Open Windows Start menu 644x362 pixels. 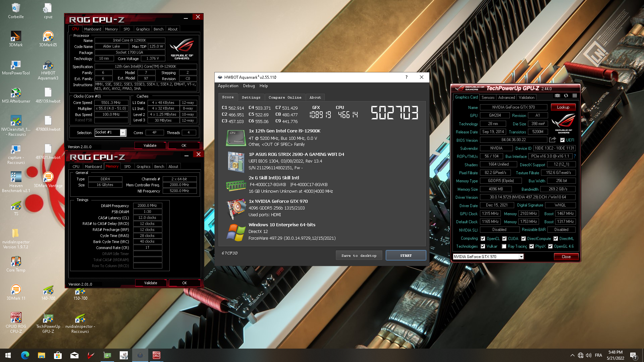[x=8, y=355]
